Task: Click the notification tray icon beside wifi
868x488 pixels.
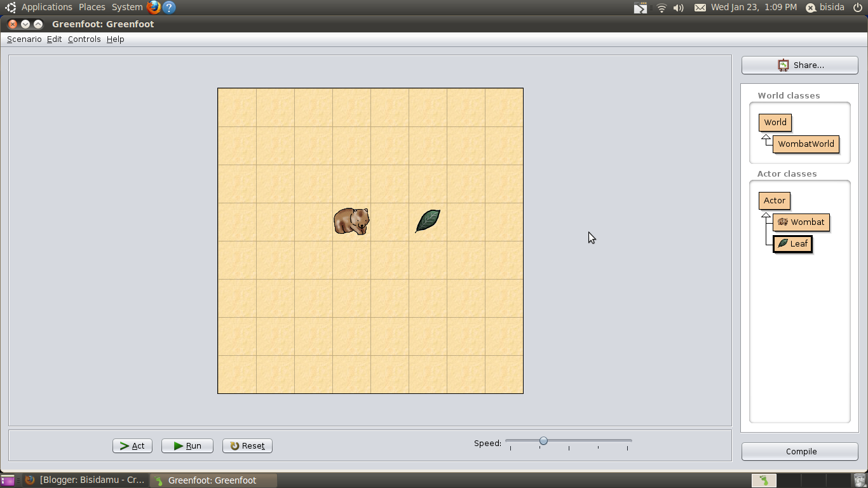Action: click(641, 8)
